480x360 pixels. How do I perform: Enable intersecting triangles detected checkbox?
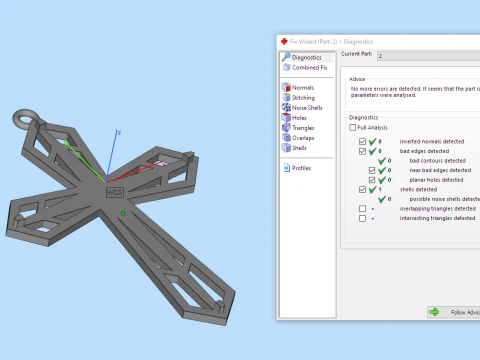(x=362, y=218)
